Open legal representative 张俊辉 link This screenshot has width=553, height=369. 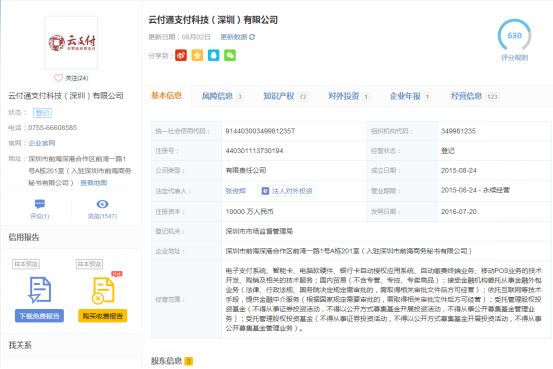pyautogui.click(x=236, y=191)
